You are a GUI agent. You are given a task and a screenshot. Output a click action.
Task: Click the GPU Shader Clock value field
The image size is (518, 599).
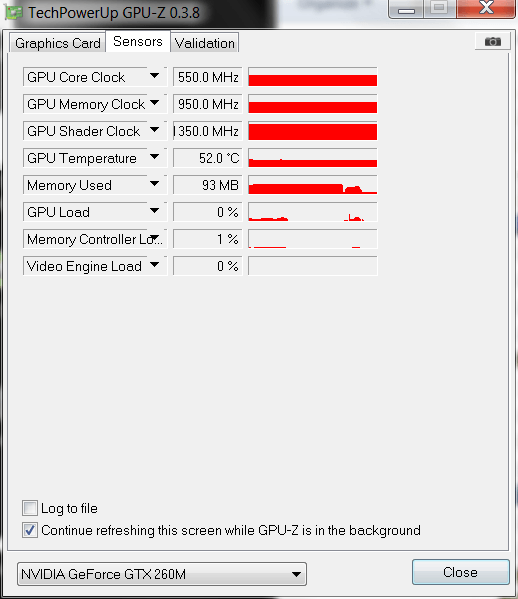(x=207, y=131)
